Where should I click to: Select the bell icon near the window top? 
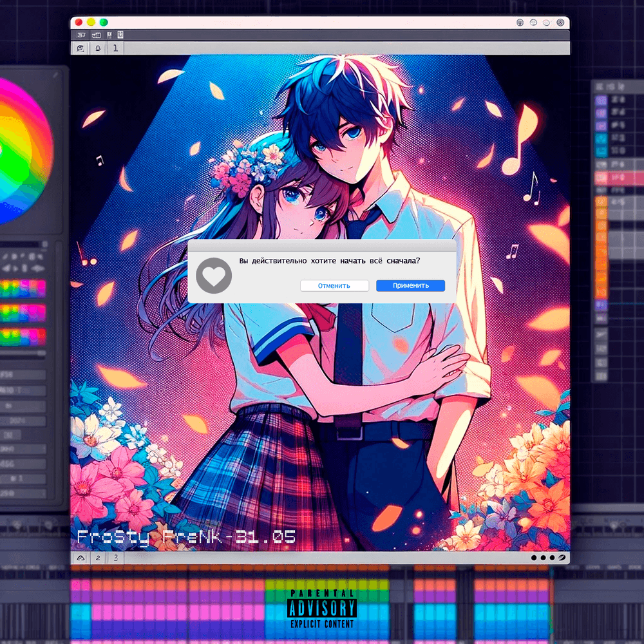(x=98, y=47)
